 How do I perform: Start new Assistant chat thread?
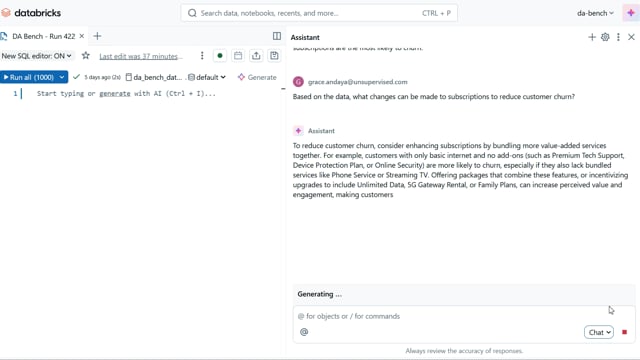tap(592, 37)
